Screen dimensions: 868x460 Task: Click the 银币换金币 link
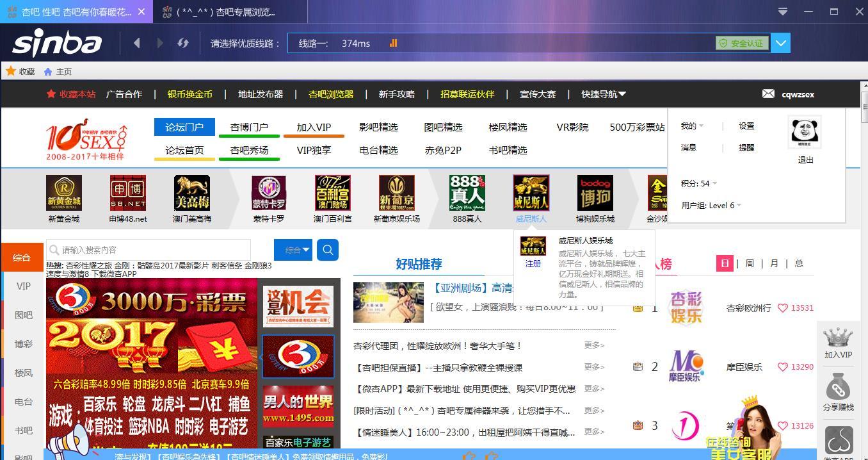(190, 94)
